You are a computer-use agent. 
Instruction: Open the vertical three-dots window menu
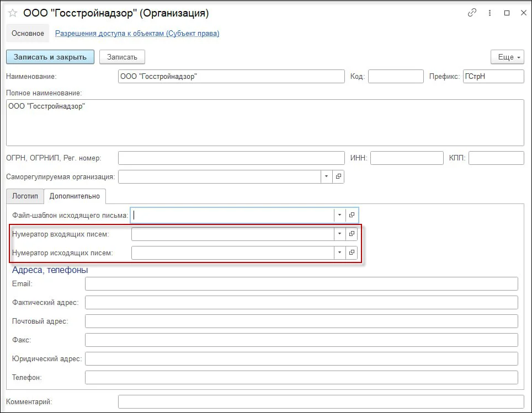490,13
